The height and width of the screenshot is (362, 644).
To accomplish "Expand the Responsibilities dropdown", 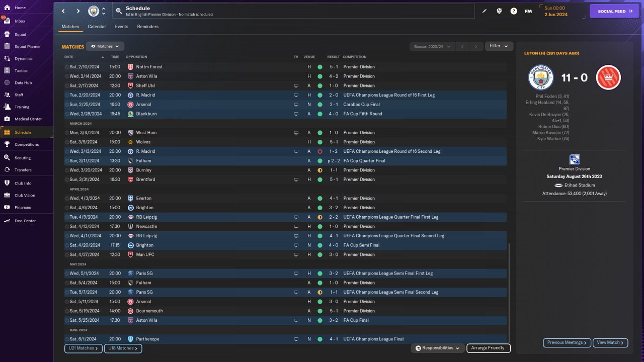I will (x=437, y=348).
